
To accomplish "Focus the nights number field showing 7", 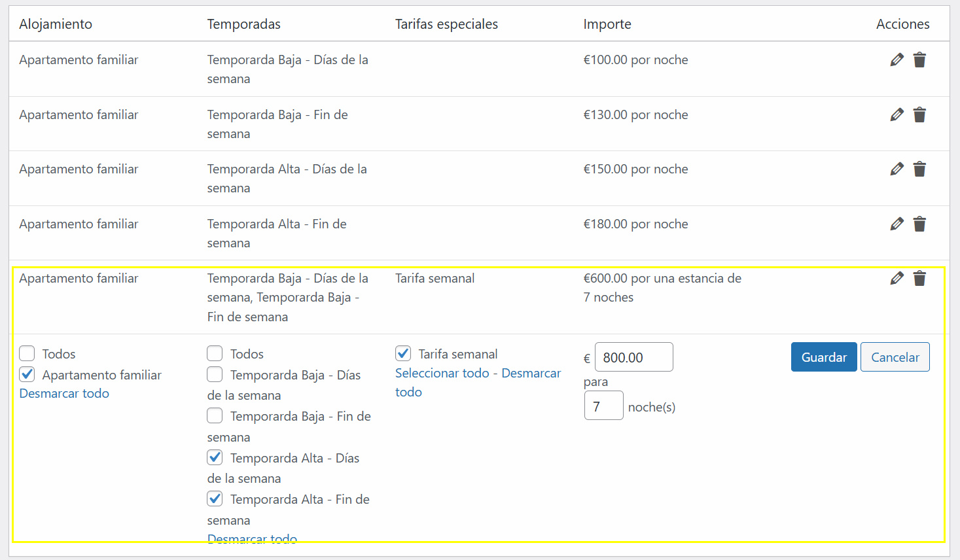I will [x=603, y=406].
